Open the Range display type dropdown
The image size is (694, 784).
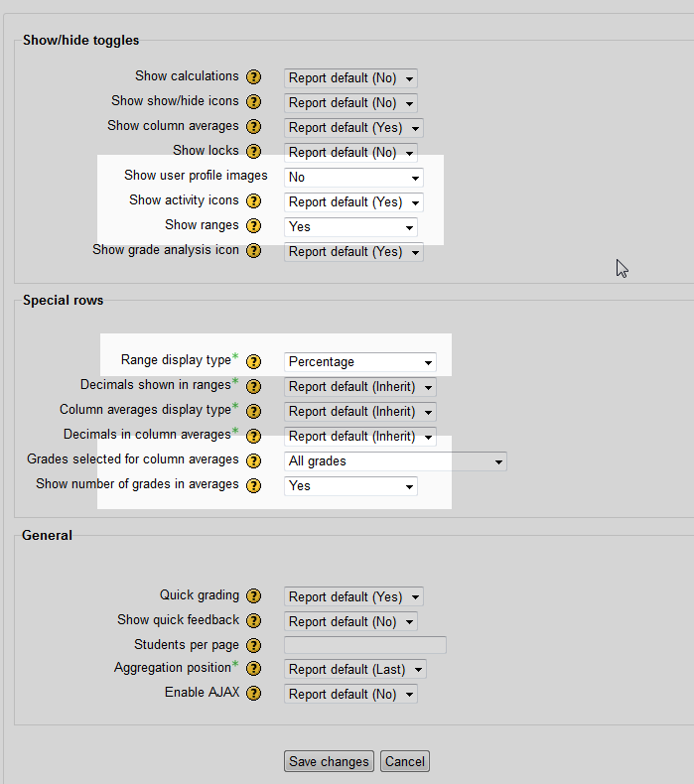pos(359,362)
